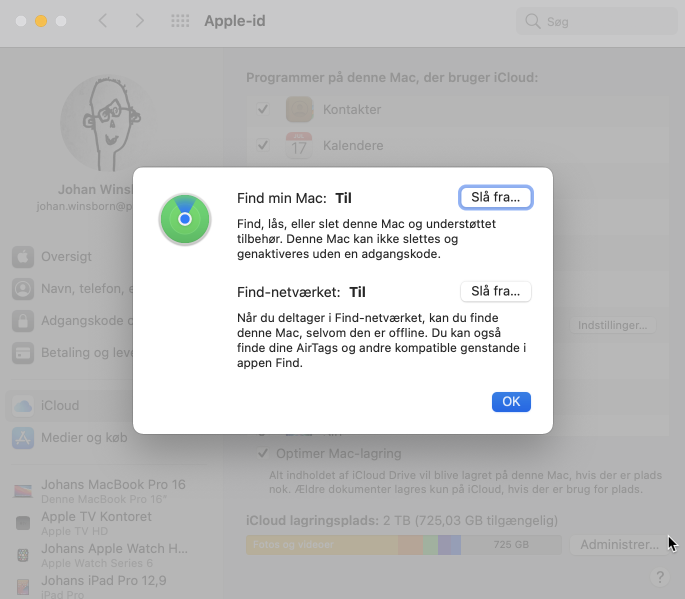
Task: Open Medier og køb in sidebar
Action: (x=70, y=438)
